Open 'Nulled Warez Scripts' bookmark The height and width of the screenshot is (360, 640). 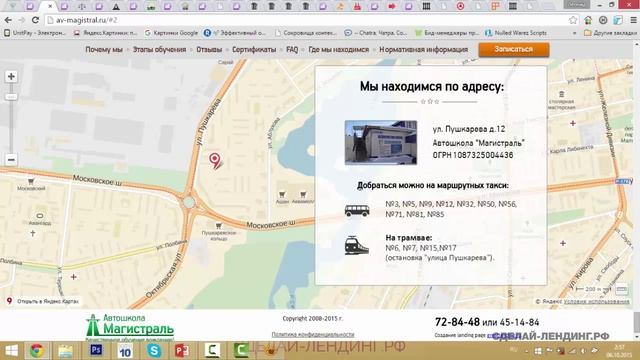(x=516, y=33)
